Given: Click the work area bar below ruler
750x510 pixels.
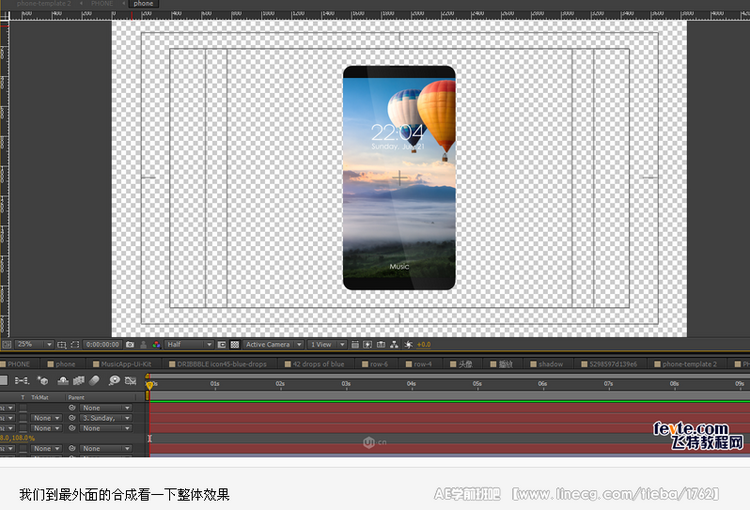Looking at the screenshot, I should click(x=450, y=395).
